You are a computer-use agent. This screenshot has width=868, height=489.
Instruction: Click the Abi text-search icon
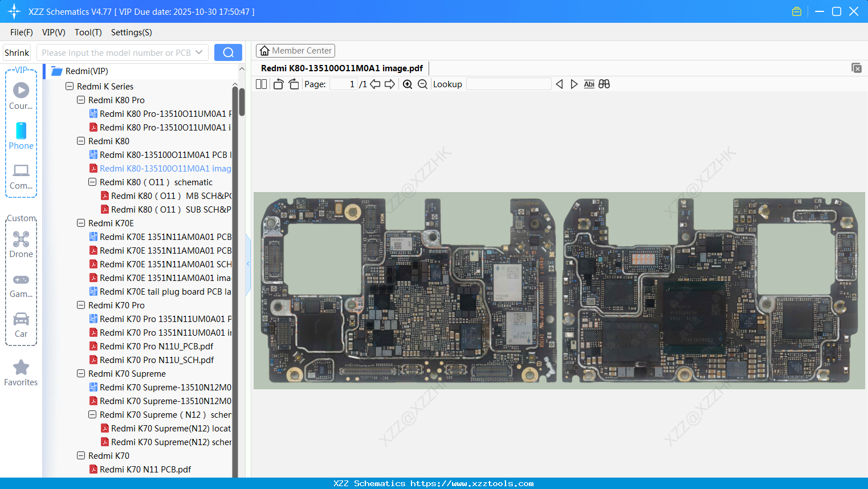(589, 84)
